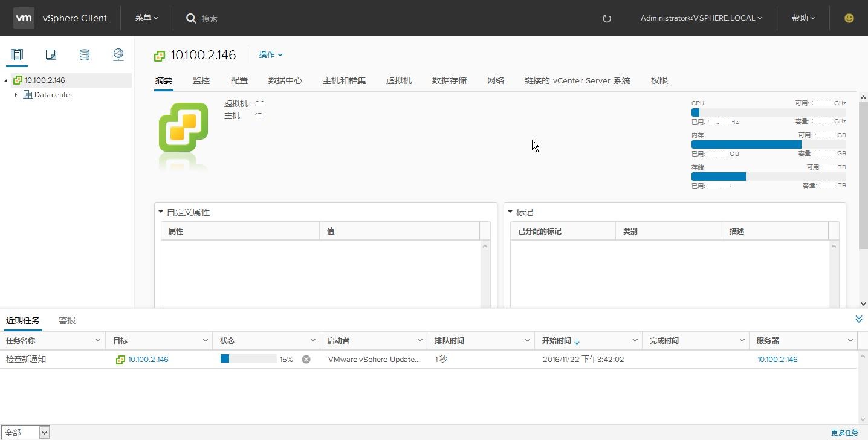
Task: Open the 排队时间 column filter dropdown
Action: click(x=527, y=341)
